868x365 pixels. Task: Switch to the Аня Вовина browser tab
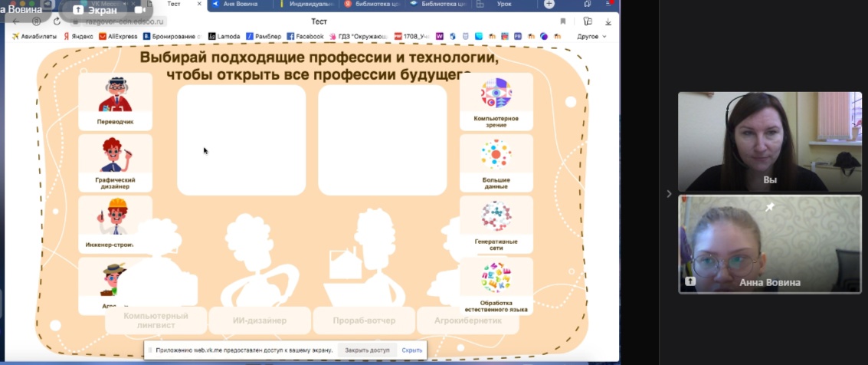(241, 5)
